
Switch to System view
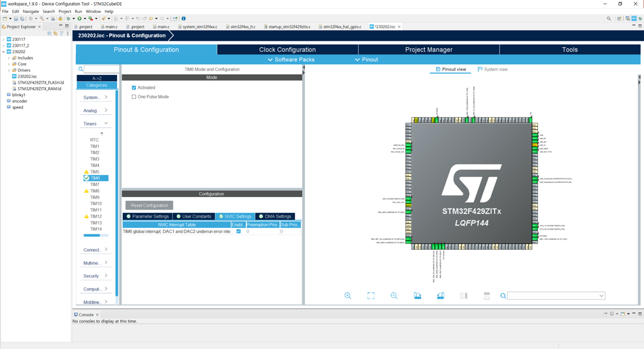[492, 69]
